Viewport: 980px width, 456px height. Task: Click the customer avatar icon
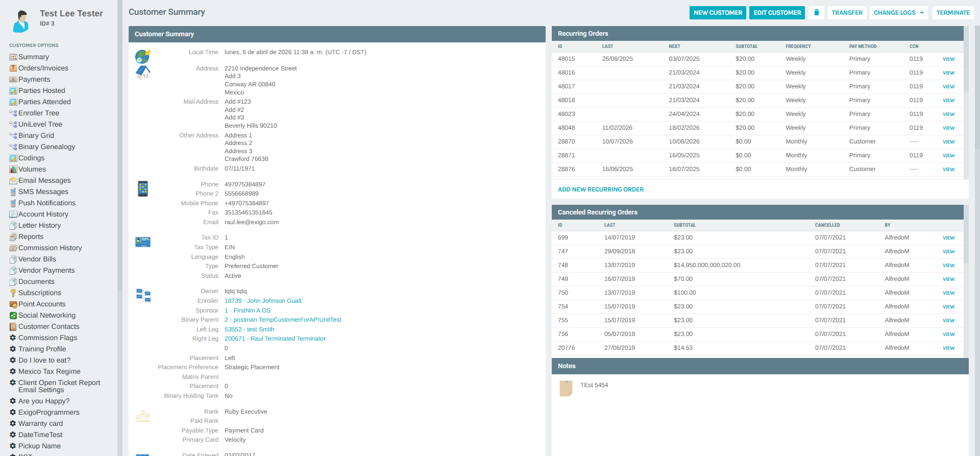[x=21, y=21]
